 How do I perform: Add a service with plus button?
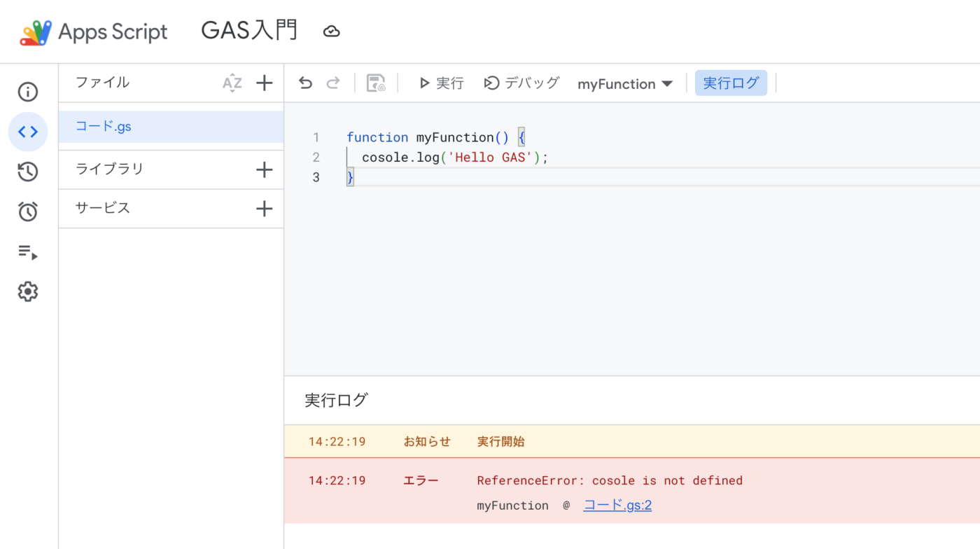tap(264, 209)
